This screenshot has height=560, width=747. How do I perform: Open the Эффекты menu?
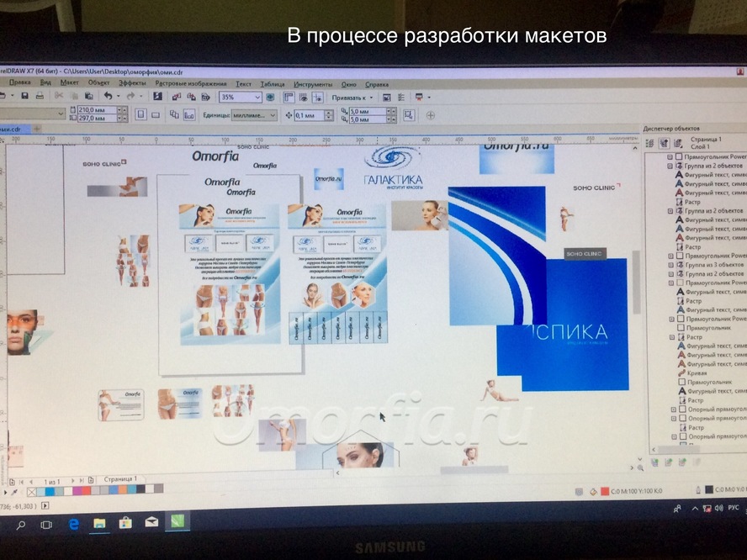132,82
